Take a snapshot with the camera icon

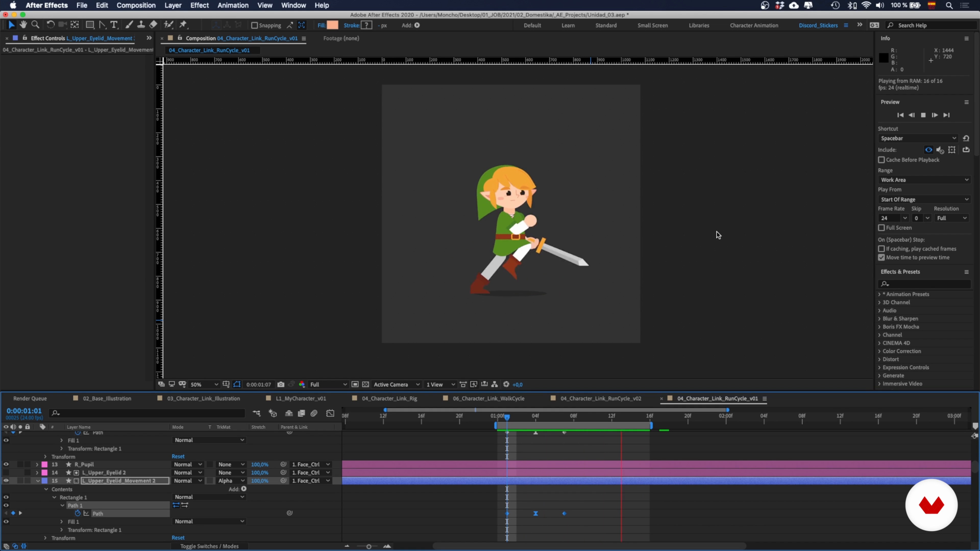point(281,384)
